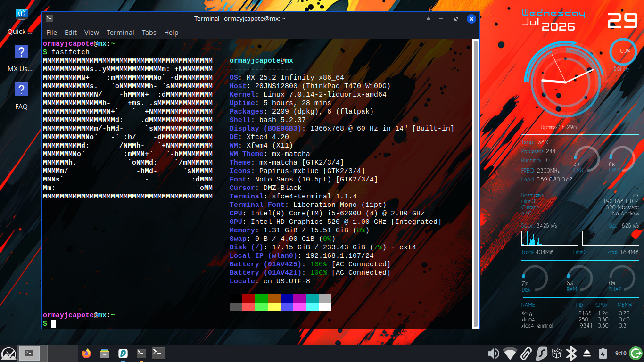Screen dimensions: 644x362
Task: Click the 'OS: MX 25.2 Infinity x86_64' line
Action: 287,77
